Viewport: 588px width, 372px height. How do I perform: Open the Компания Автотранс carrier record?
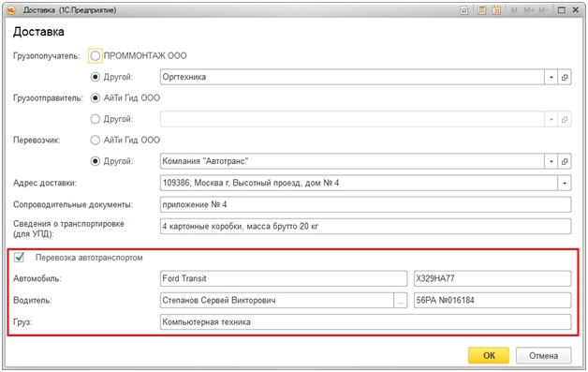click(x=565, y=161)
